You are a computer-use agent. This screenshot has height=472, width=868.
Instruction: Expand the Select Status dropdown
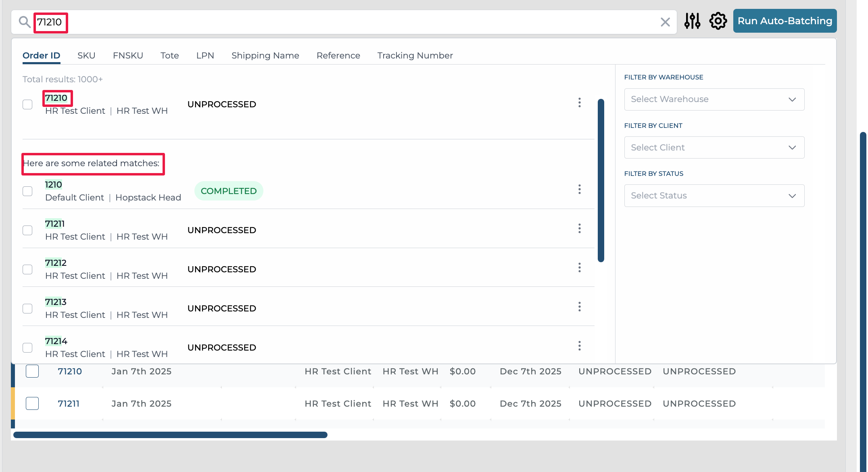(714, 196)
